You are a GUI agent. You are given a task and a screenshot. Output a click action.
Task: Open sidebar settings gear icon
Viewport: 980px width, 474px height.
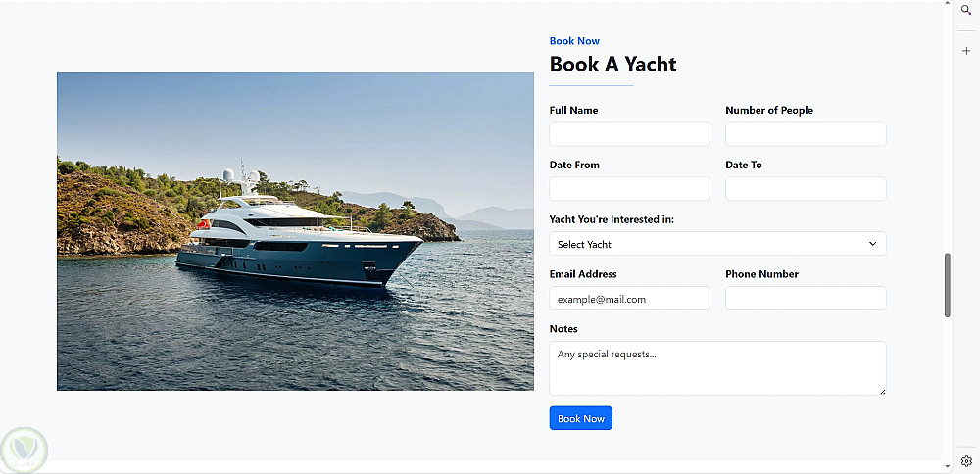pos(966,461)
